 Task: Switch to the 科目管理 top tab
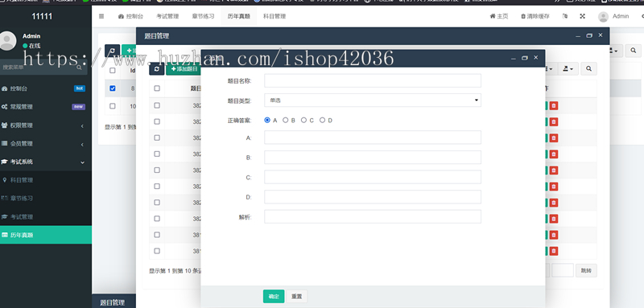[x=275, y=16]
